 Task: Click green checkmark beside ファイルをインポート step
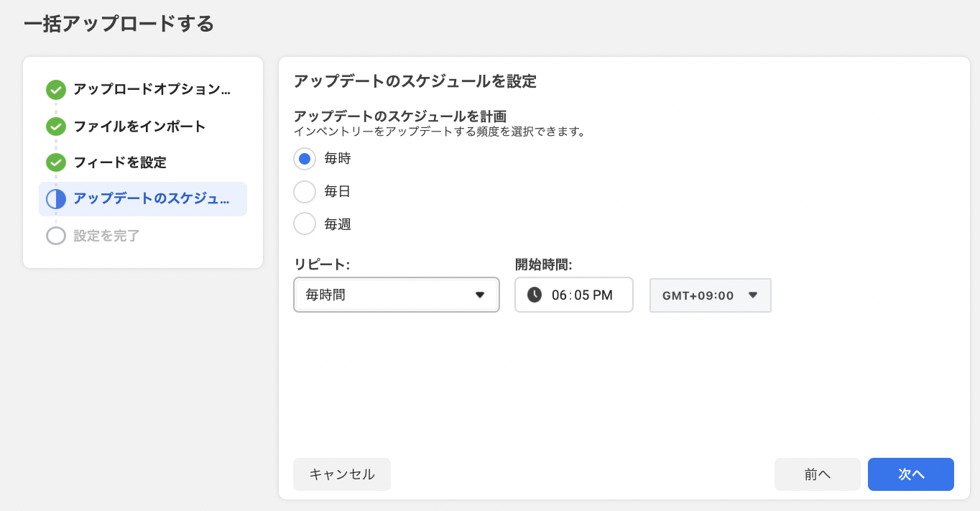pyautogui.click(x=56, y=126)
